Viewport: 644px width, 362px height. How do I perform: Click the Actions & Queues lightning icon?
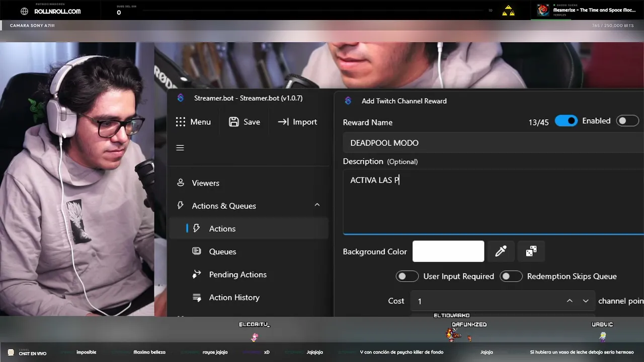tap(181, 206)
